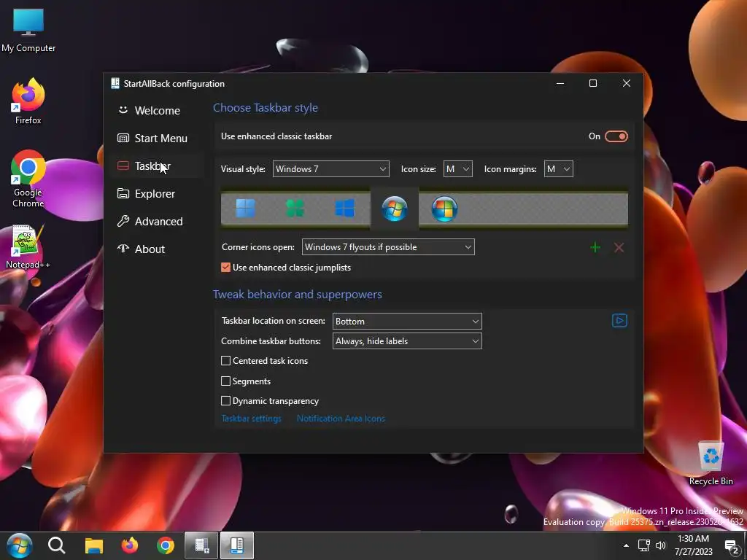
Task: Open the volume speaker tray icon
Action: click(660, 545)
